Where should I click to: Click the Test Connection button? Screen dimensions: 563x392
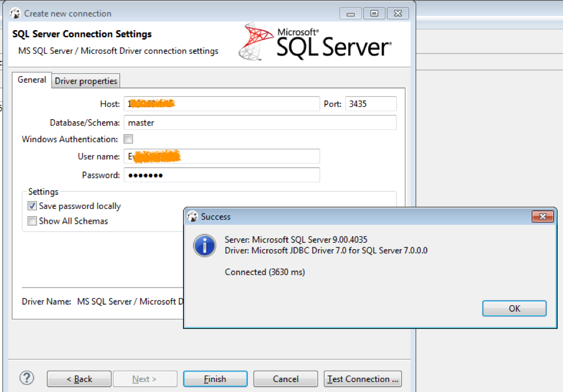click(362, 379)
